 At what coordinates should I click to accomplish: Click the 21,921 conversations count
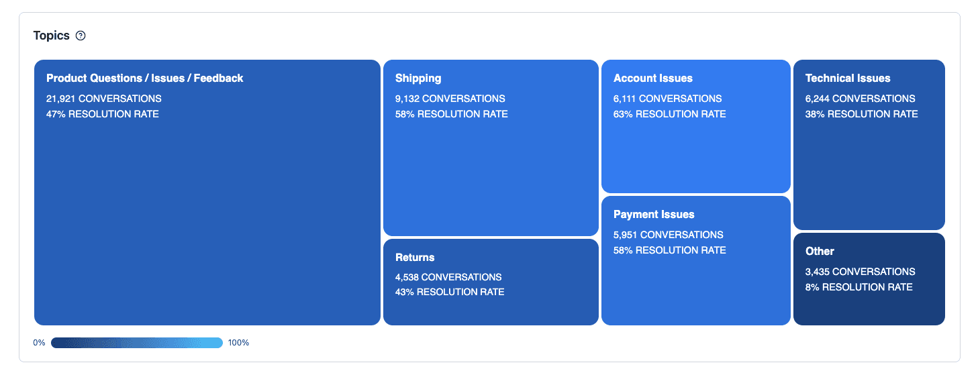tap(103, 99)
